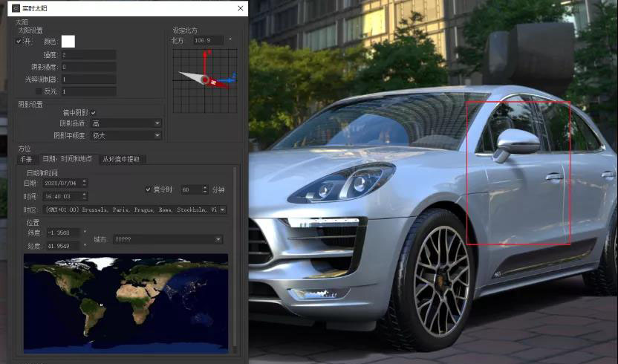Toggle the 镜中阴影 checkbox
This screenshot has height=364, width=618.
[94, 112]
